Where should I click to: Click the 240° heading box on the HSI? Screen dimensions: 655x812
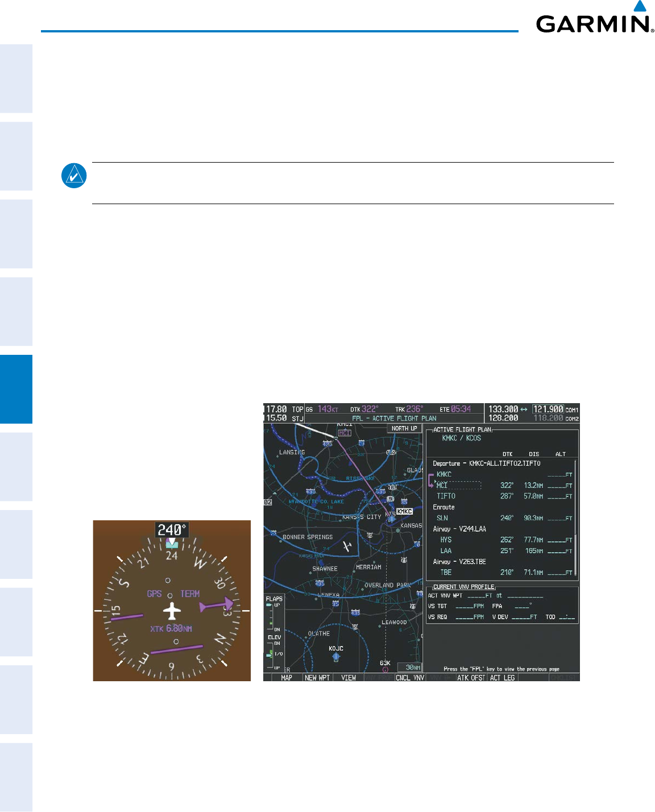click(172, 530)
